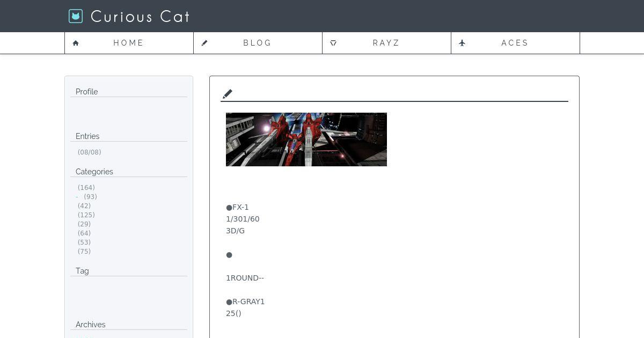Viewport: 644px width, 338px height.
Task: Click the 1/301/60 text line
Action: [243, 219]
